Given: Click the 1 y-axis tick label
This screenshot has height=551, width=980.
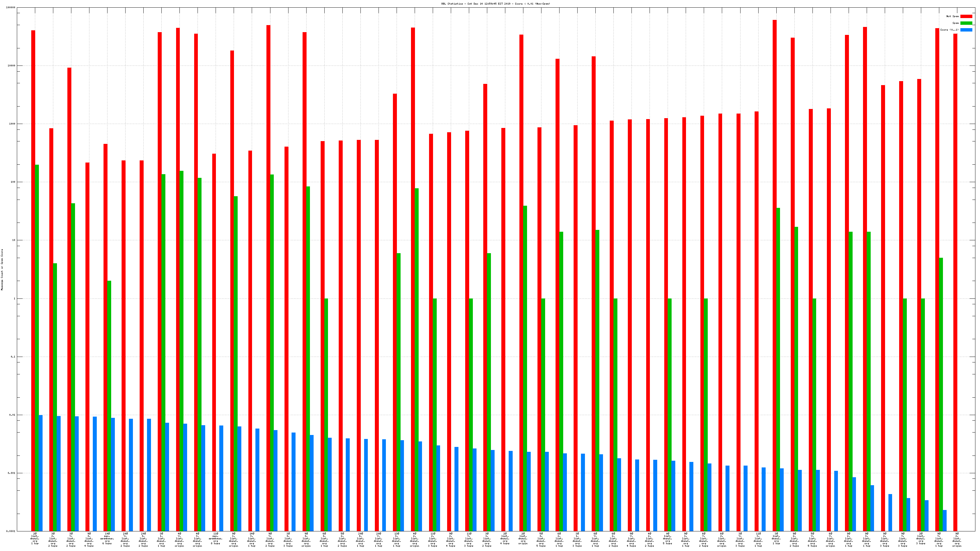Looking at the screenshot, I should [x=15, y=298].
